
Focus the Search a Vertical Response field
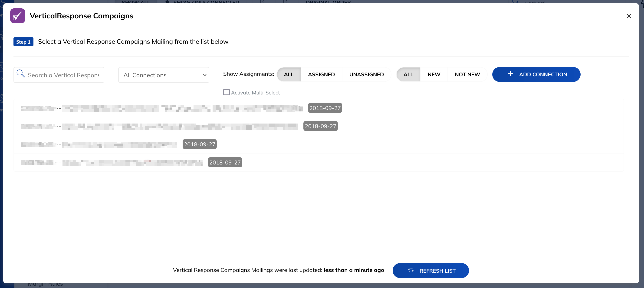tap(59, 75)
